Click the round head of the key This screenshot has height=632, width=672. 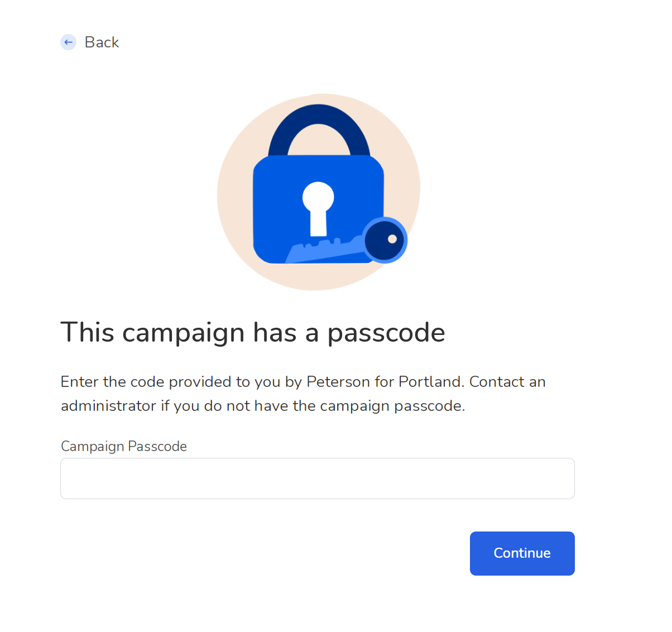(385, 240)
